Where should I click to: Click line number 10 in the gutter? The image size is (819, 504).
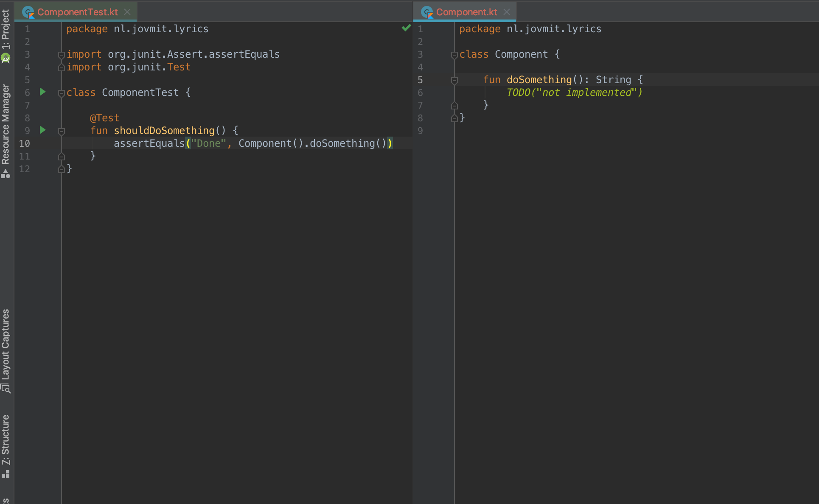24,143
